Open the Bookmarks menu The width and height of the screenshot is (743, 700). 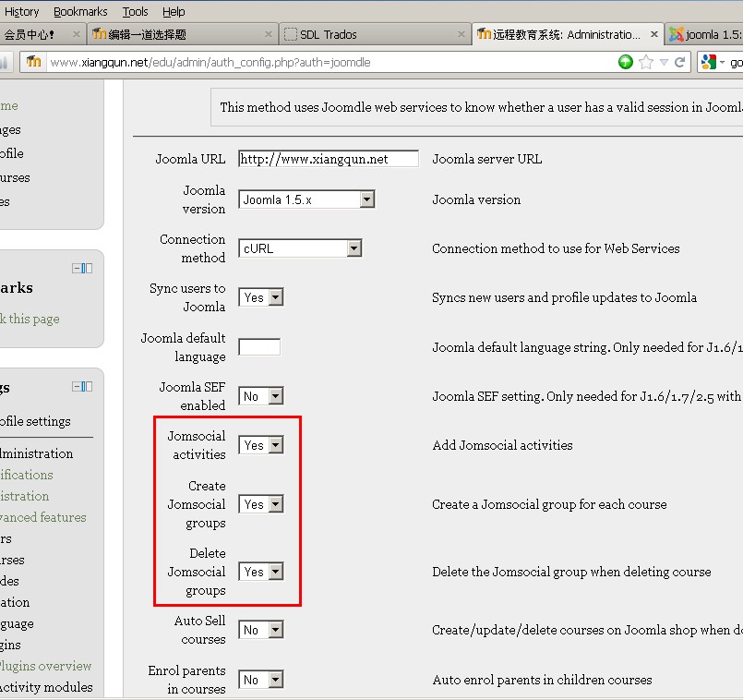click(80, 11)
